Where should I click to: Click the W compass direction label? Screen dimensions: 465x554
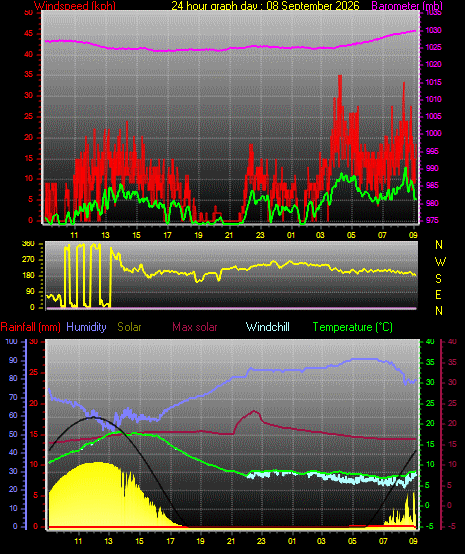(x=440, y=262)
